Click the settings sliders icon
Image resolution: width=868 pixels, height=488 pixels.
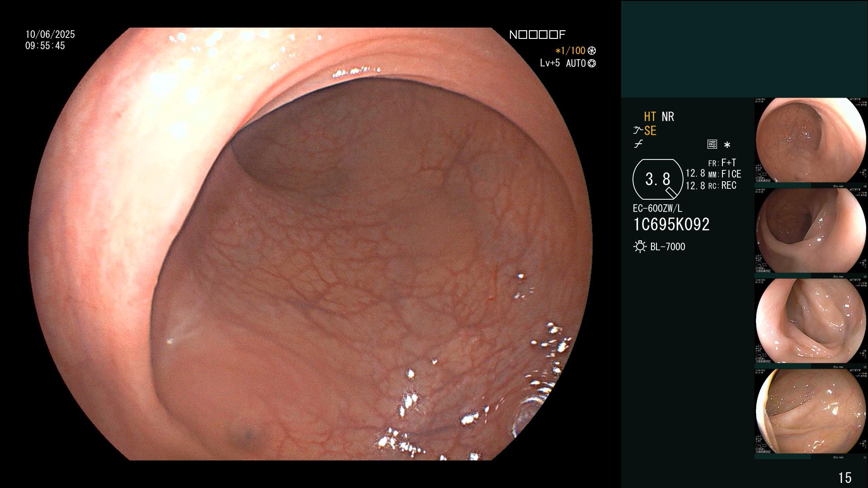tap(712, 144)
